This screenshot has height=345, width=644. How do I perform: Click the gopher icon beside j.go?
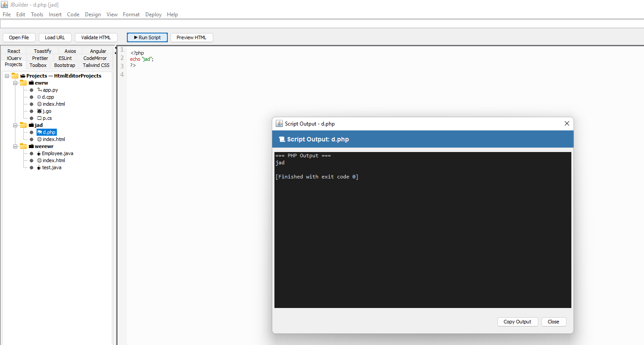click(39, 111)
